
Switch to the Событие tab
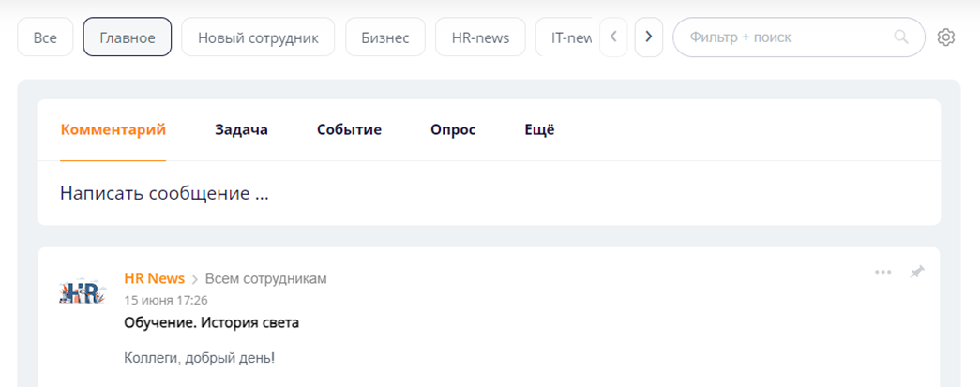349,129
